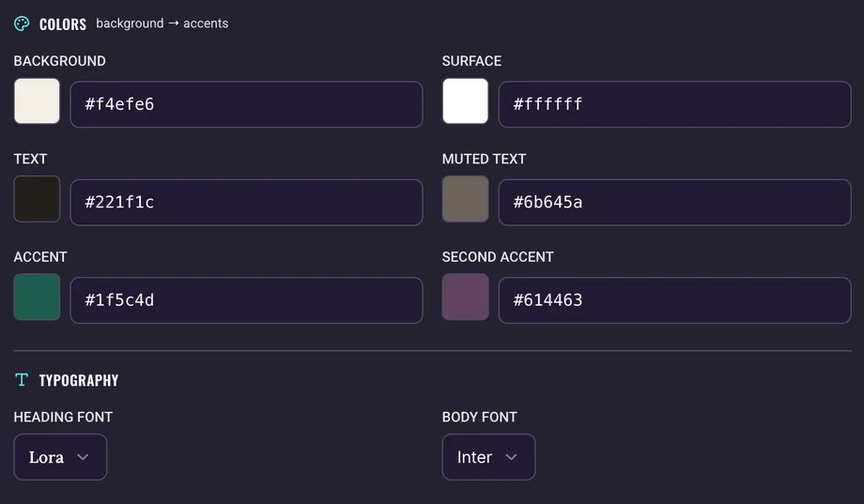Open the Surface white color swatch
Image resolution: width=864 pixels, height=504 pixels.
tap(465, 100)
